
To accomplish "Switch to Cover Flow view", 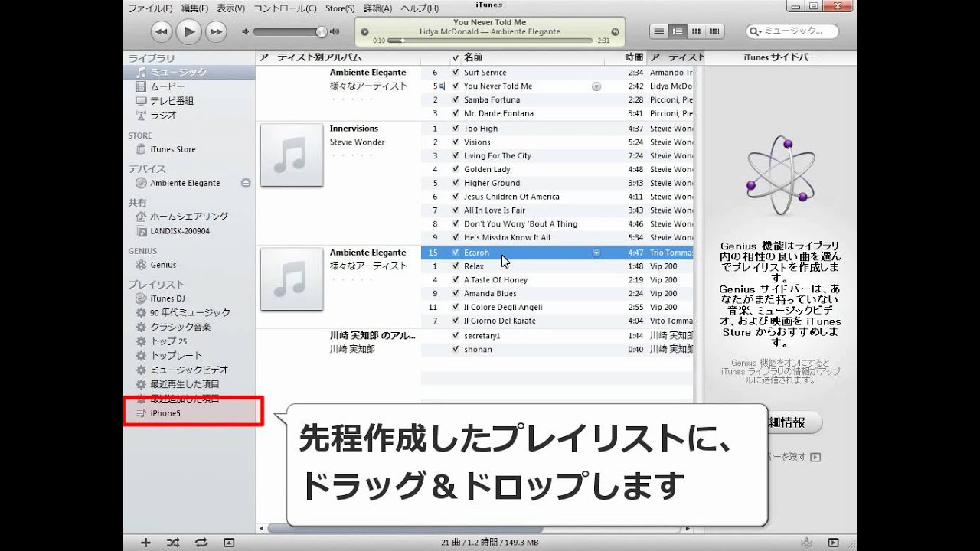I will point(715,31).
